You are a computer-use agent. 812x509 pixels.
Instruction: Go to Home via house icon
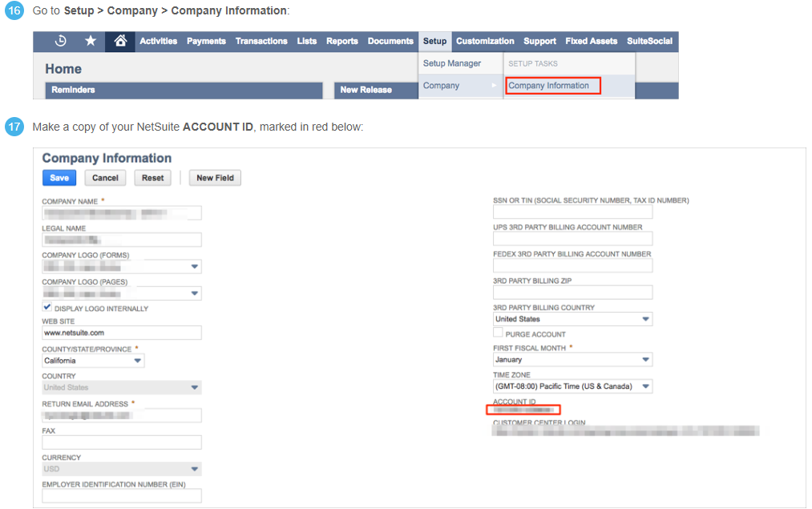click(120, 42)
